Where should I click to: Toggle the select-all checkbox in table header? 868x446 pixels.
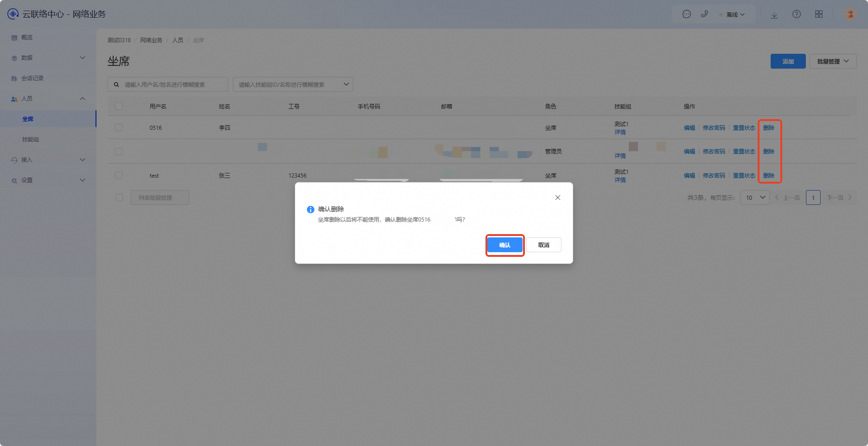point(119,106)
